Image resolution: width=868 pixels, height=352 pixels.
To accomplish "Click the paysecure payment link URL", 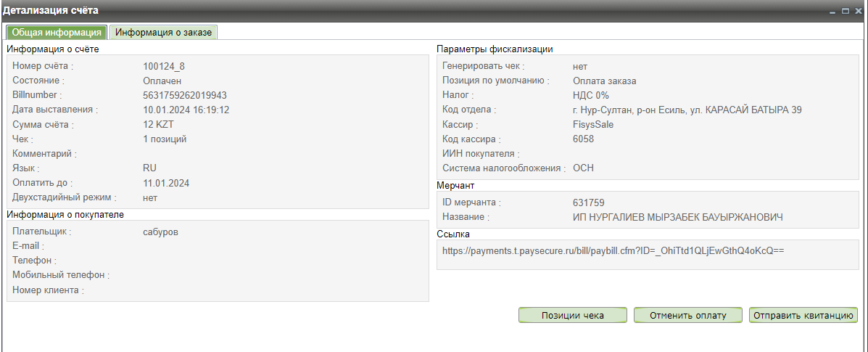I will click(613, 251).
